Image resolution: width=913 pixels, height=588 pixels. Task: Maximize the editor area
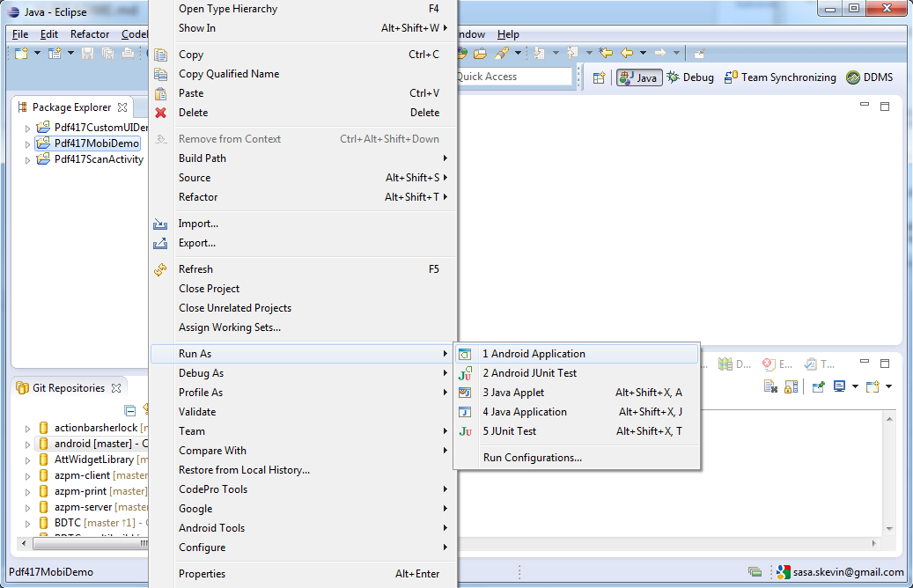(x=885, y=107)
